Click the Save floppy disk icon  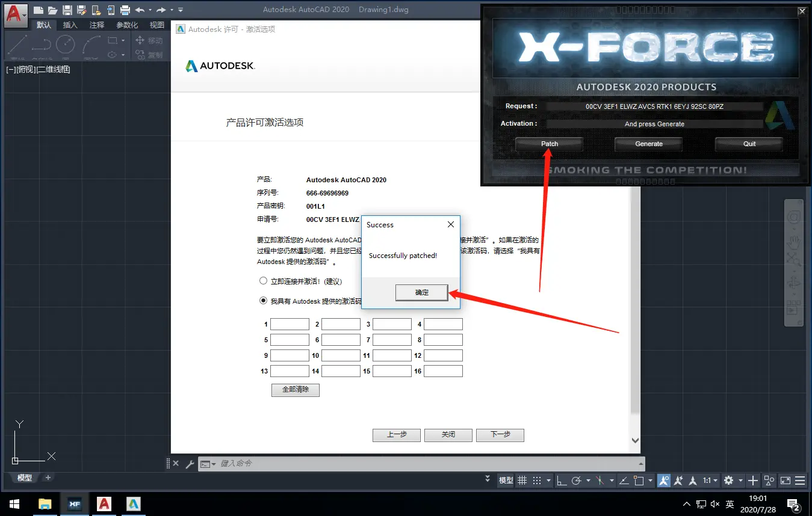pos(67,10)
